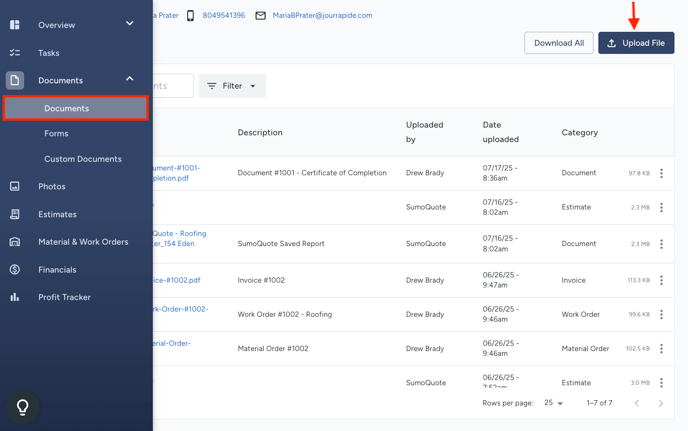Screen dimensions: 688x431
Task: Open the Invoice #1002 pdf file link
Action: (177, 280)
